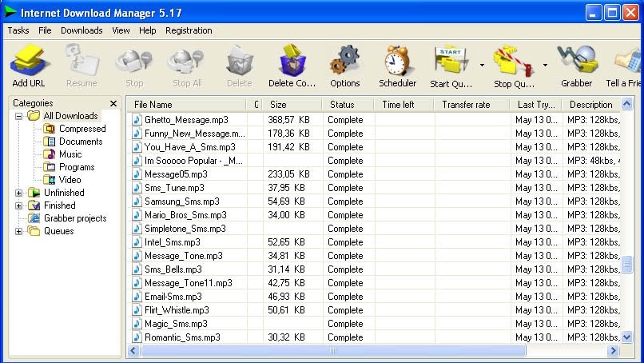Open the Registration menu

(x=189, y=30)
